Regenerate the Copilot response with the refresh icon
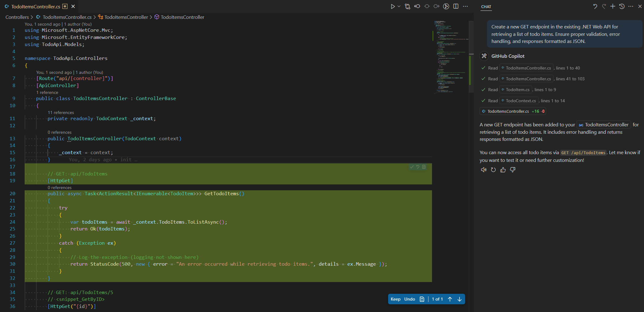This screenshot has width=644, height=312. coord(493,170)
